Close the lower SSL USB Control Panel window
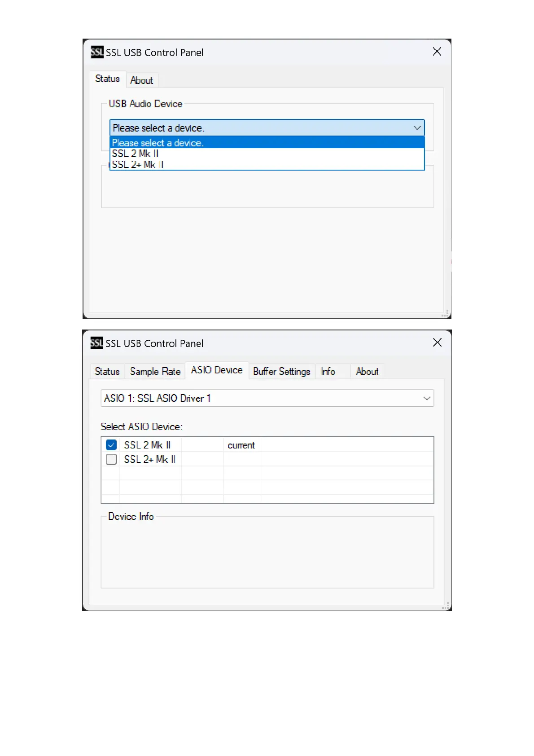This screenshot has height=756, width=534. (x=438, y=343)
